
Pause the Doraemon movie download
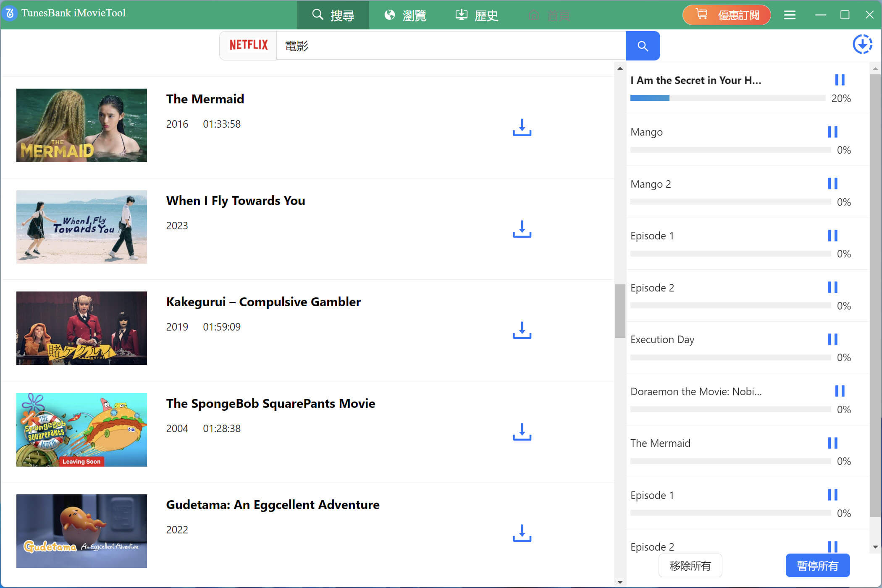point(840,391)
